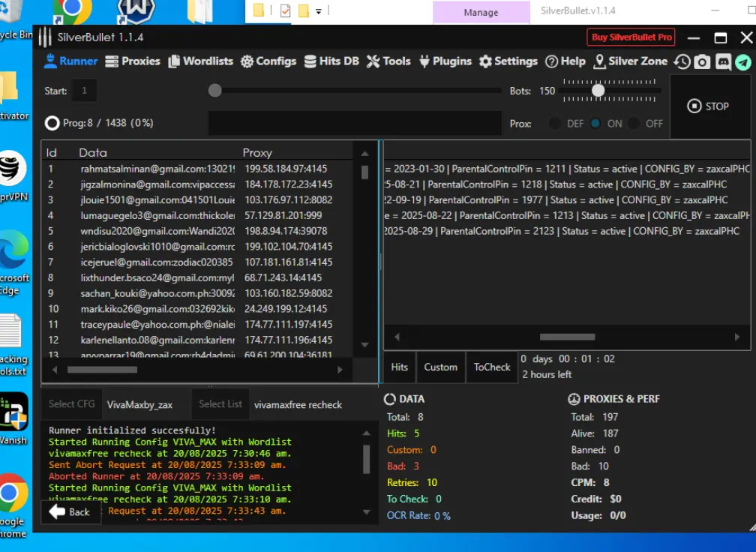Click hit line with ParentalControlPin = 1977
Viewport: 756px width, 552px height.
point(556,199)
